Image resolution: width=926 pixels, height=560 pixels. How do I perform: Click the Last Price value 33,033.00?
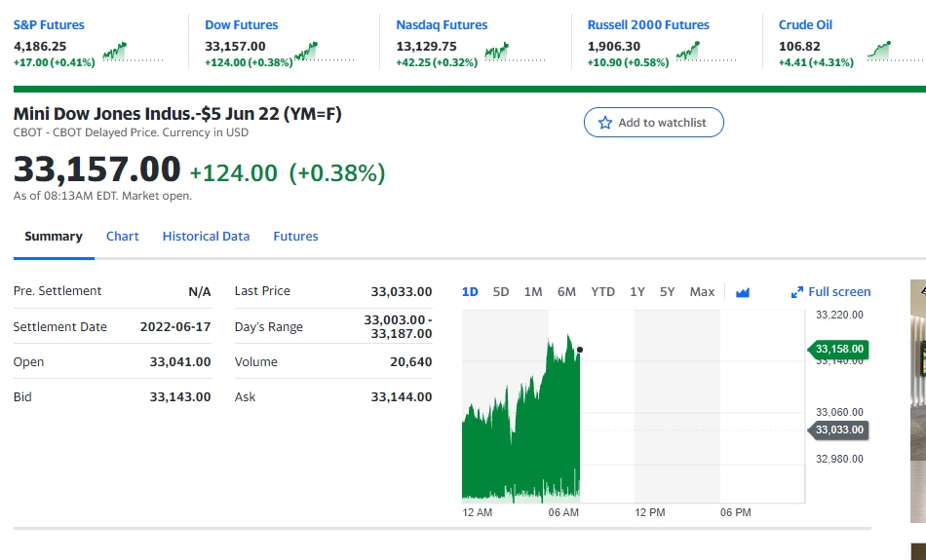[402, 291]
